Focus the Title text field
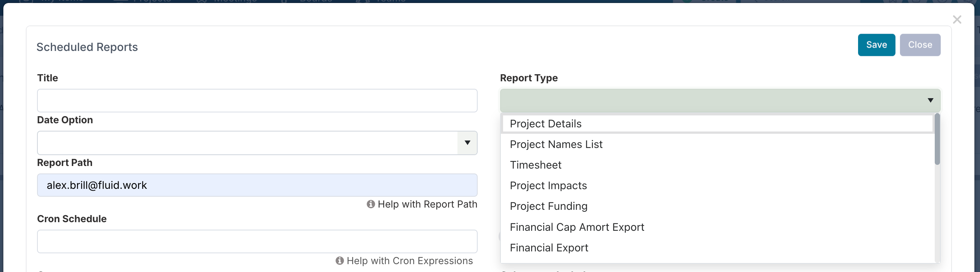This screenshot has width=980, height=272. 257,100
